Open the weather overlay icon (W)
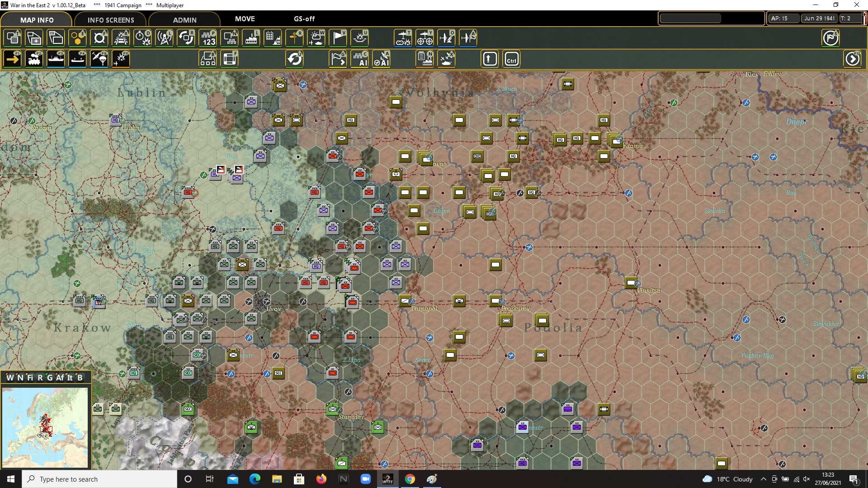This screenshot has height=488, width=868. click(316, 38)
